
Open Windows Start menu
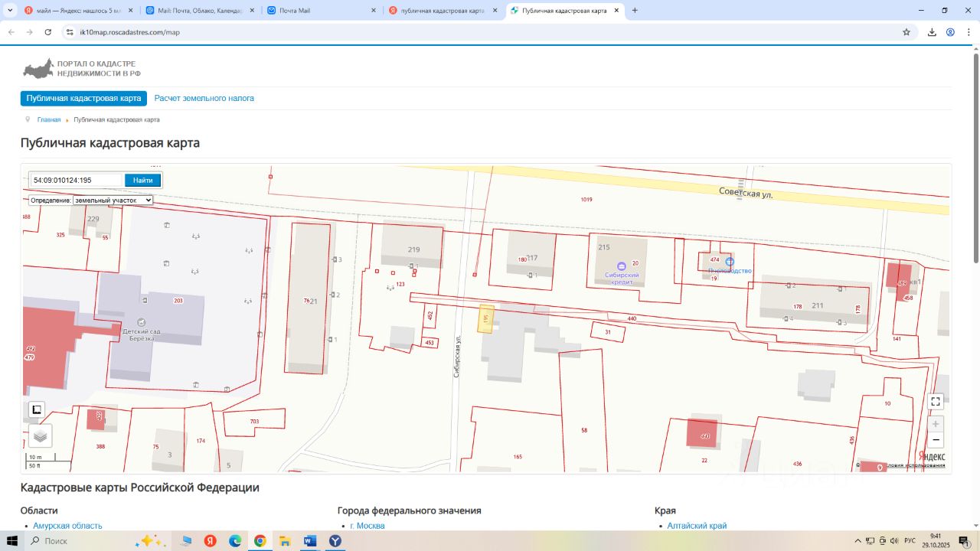pos(12,541)
